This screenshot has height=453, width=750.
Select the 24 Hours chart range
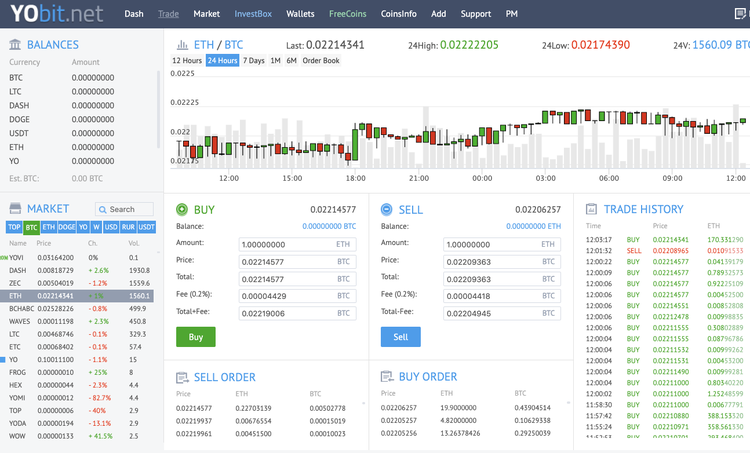222,60
